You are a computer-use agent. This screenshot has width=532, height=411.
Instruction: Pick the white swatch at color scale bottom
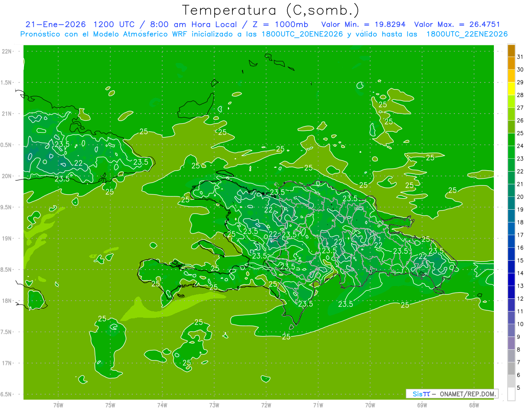pyautogui.click(x=511, y=394)
